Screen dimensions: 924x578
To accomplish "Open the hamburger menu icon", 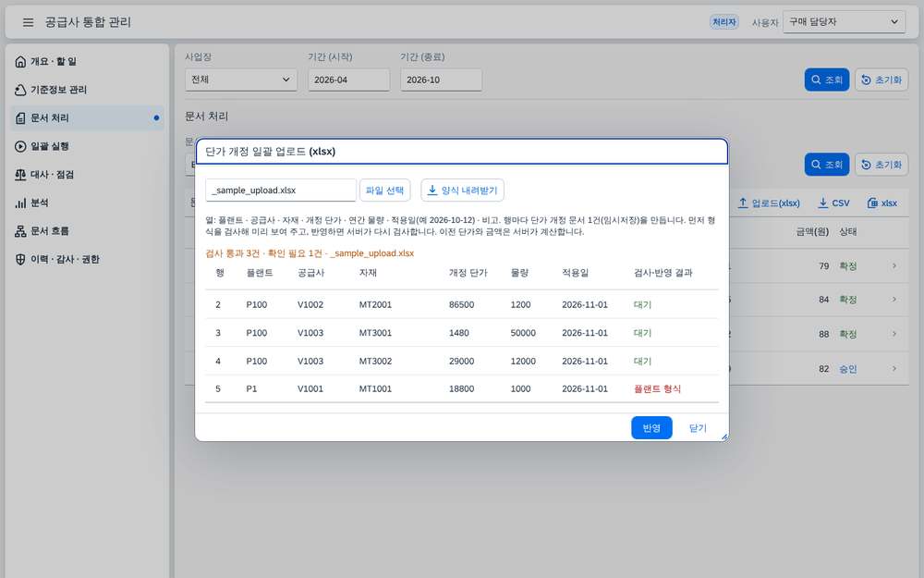I will click(28, 22).
